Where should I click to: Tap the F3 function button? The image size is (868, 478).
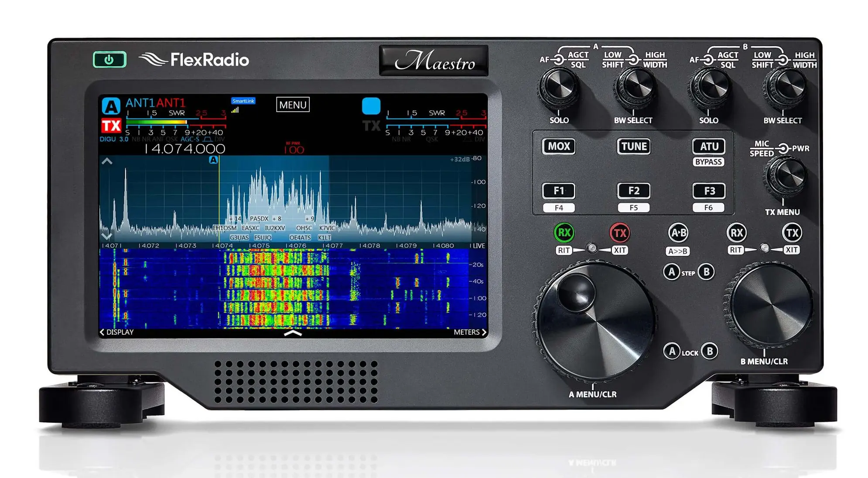[709, 191]
